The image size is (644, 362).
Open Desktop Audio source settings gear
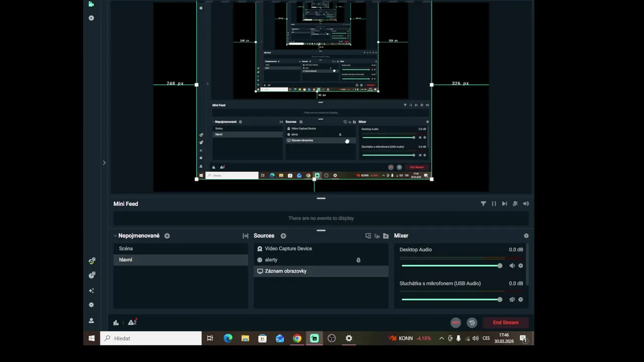pos(521,265)
